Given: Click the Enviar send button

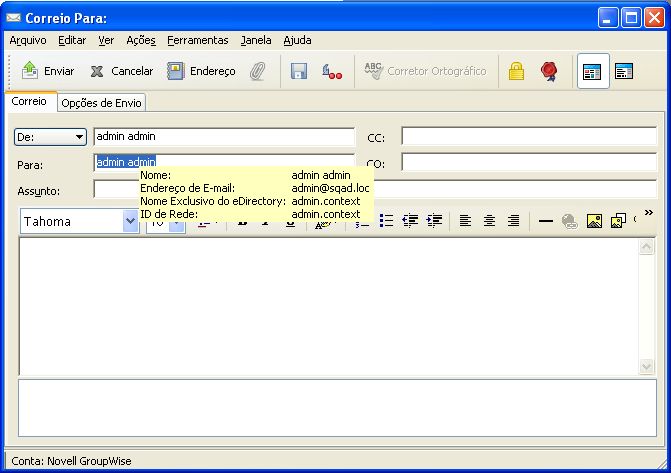Looking at the screenshot, I should point(48,71).
